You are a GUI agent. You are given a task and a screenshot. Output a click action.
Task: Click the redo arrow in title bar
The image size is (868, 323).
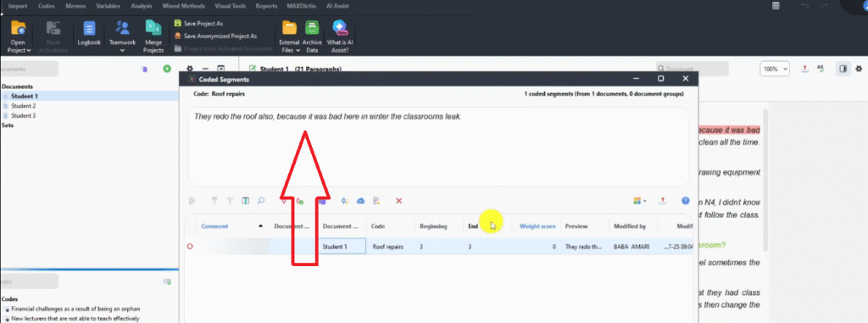825,6
